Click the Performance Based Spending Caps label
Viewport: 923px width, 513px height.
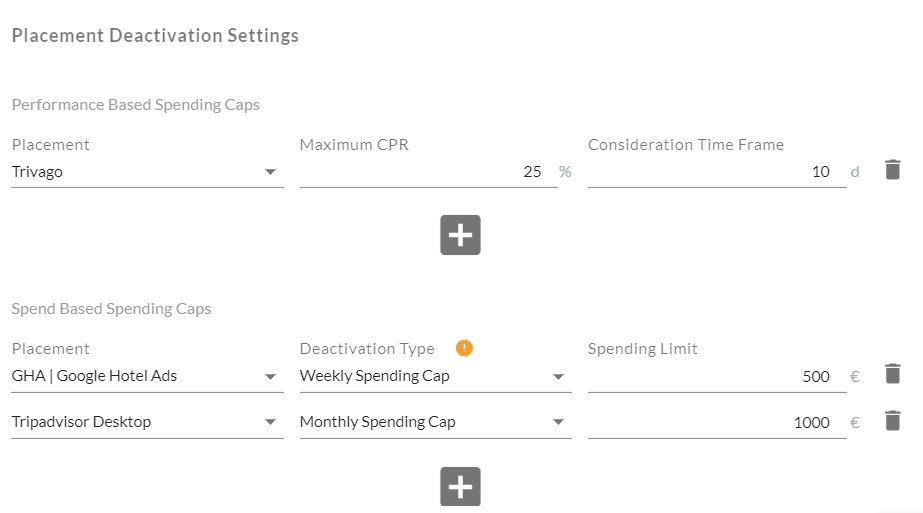pos(136,105)
